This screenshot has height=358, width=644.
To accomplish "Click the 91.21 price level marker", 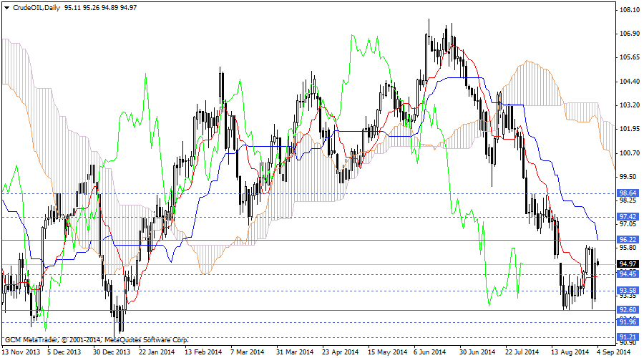I will point(628,337).
